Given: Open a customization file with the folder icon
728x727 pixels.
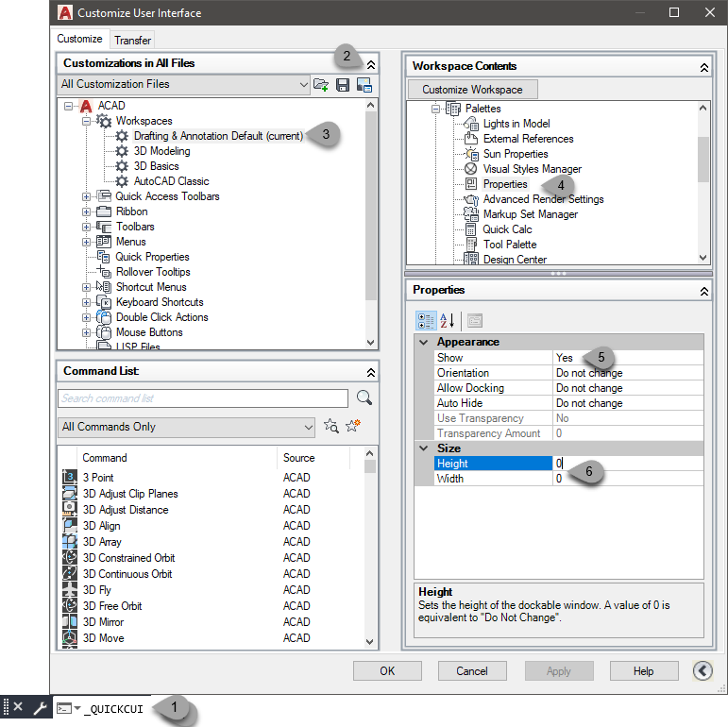Looking at the screenshot, I should (x=321, y=85).
